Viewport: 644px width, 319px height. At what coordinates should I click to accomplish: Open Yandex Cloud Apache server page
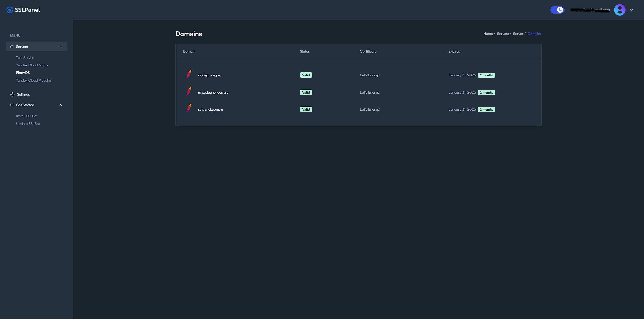[33, 80]
